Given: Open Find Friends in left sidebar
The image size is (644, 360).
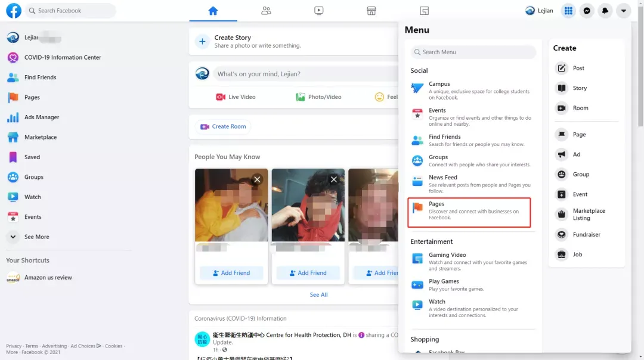Looking at the screenshot, I should tap(40, 77).
